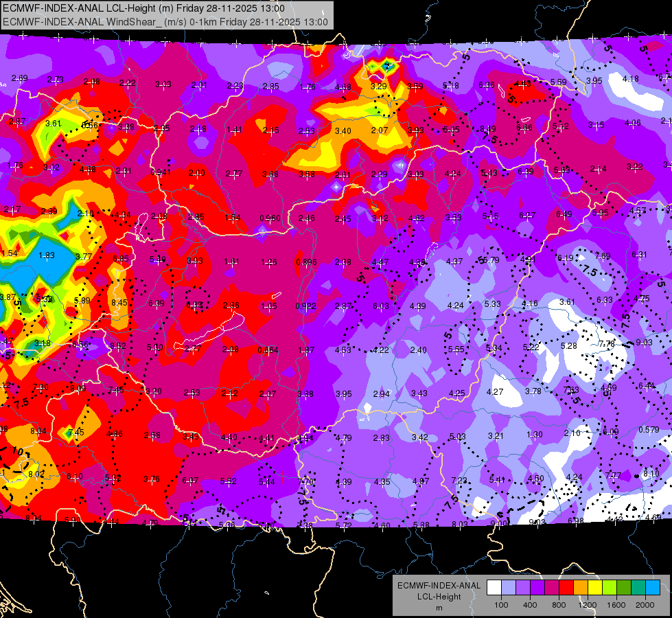Click the red legend color swatch
The width and height of the screenshot is (672, 618).
[566, 587]
